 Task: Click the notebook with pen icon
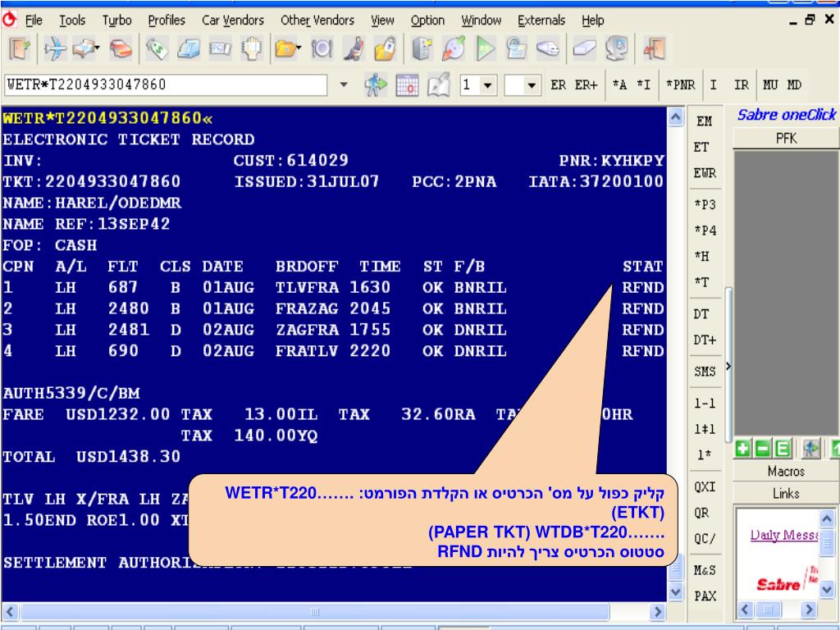coord(439,85)
